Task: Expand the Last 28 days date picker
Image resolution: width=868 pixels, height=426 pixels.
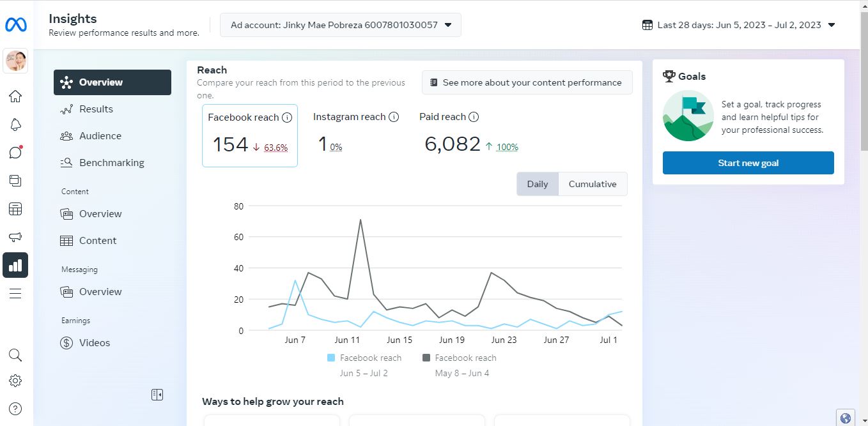Action: pyautogui.click(x=738, y=25)
